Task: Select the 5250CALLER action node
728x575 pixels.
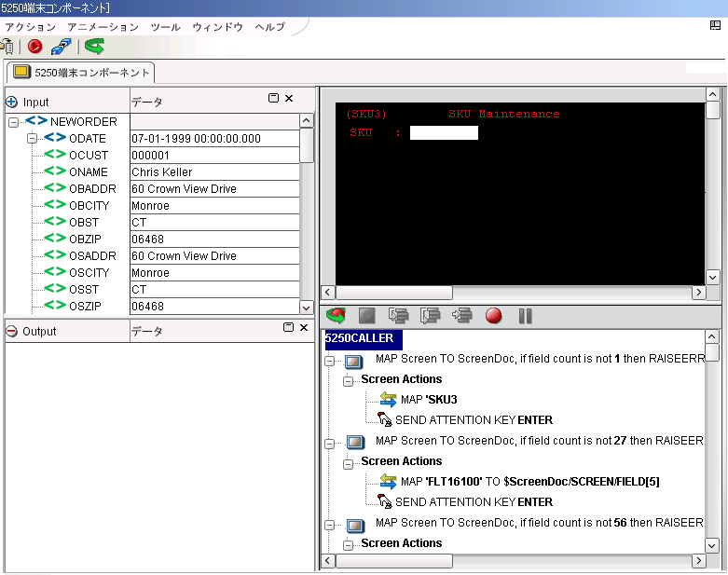Action: [x=364, y=338]
